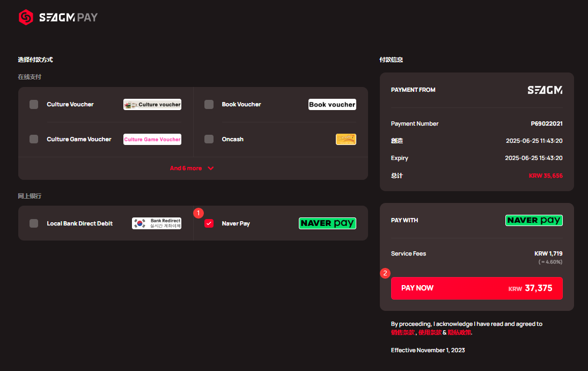Click the Book Voucher label

tap(241, 104)
